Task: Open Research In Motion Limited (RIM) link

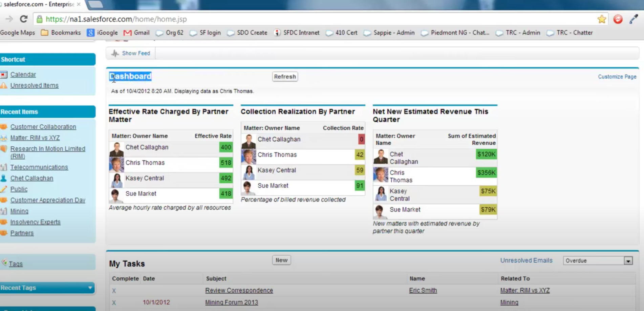Action: click(48, 152)
